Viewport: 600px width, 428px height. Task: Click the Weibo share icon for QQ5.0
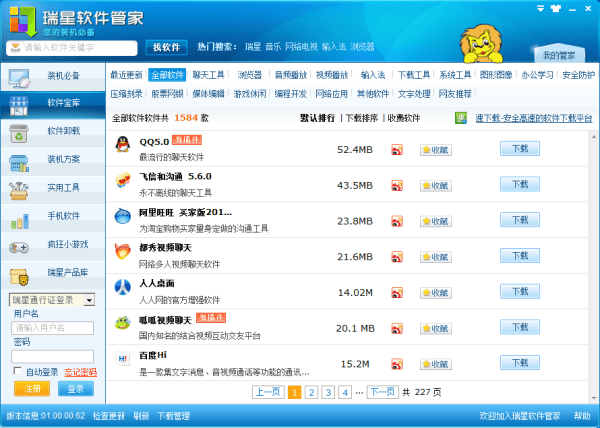[x=397, y=150]
